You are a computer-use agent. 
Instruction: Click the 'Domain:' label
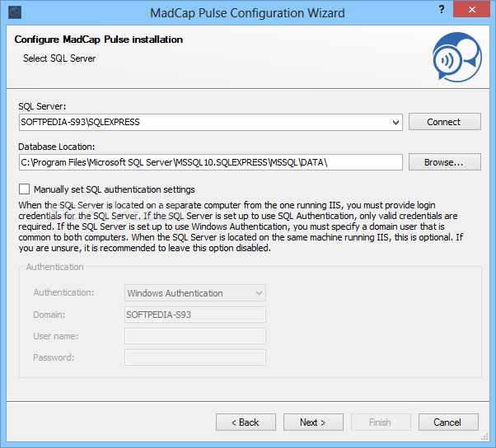click(x=49, y=315)
